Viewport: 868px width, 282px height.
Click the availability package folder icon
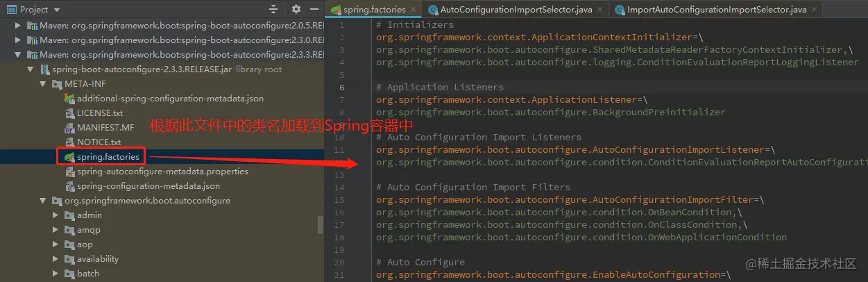coord(69,258)
